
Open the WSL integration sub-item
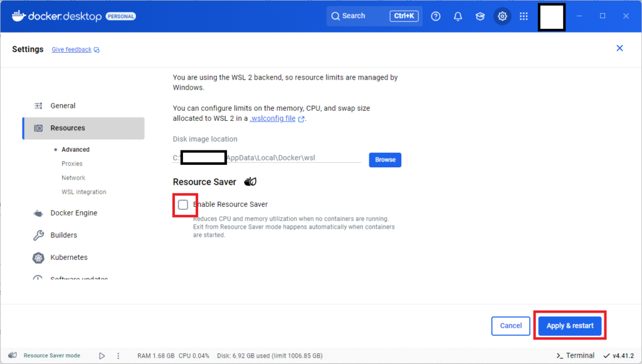(83, 192)
